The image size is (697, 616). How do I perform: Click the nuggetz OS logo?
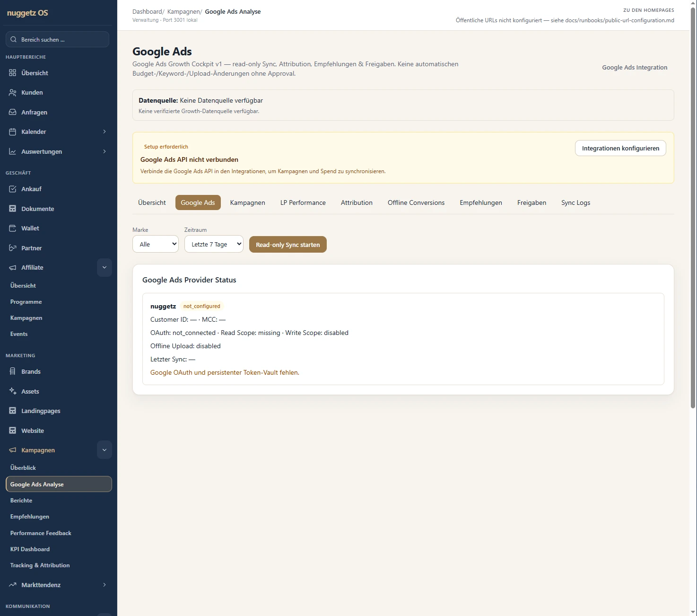pos(27,13)
